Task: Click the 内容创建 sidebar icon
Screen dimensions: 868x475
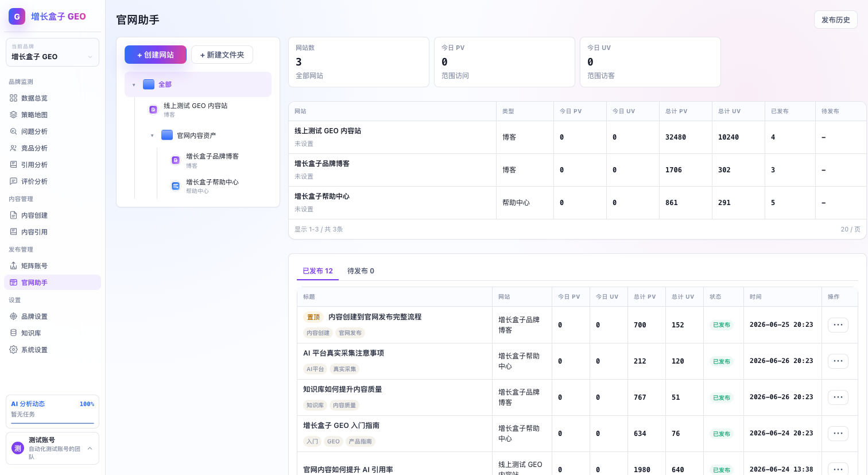Action: click(x=13, y=215)
